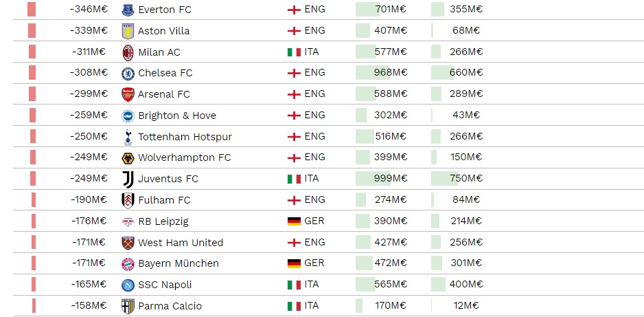Image resolution: width=644 pixels, height=317 pixels.
Task: Click the Everton FC club crest
Action: (128, 10)
